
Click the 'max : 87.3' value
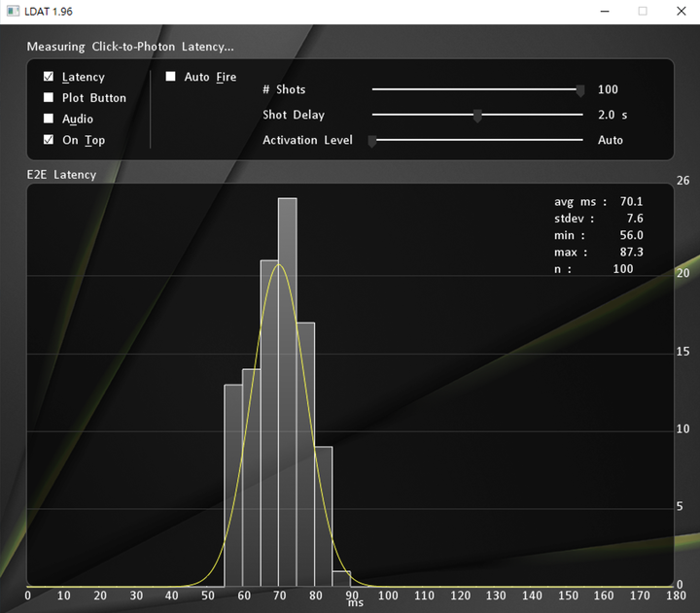(x=598, y=252)
